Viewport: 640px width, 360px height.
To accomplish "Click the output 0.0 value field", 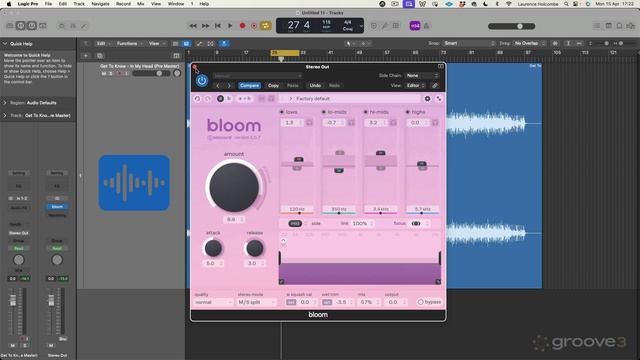I will point(396,302).
